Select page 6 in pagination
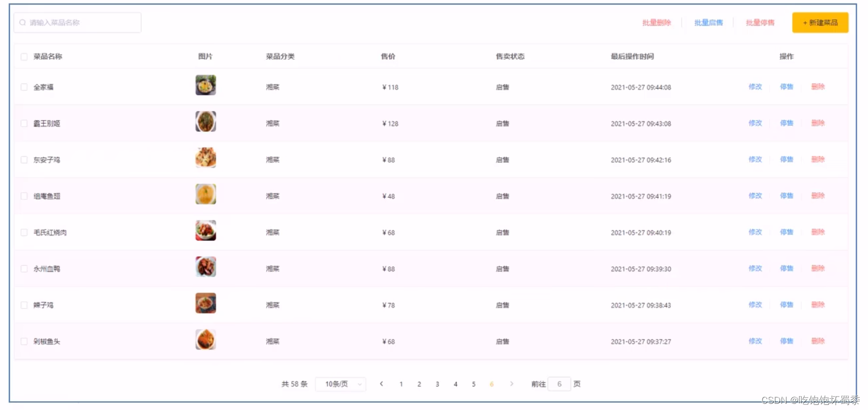 [x=492, y=384]
